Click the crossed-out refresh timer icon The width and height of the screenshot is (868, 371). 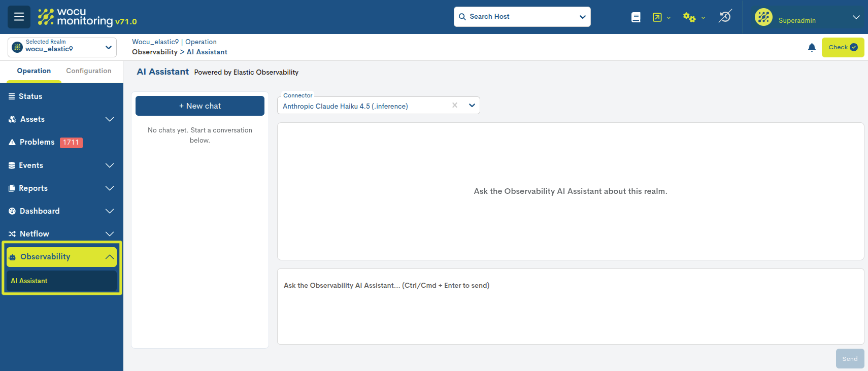click(x=725, y=17)
